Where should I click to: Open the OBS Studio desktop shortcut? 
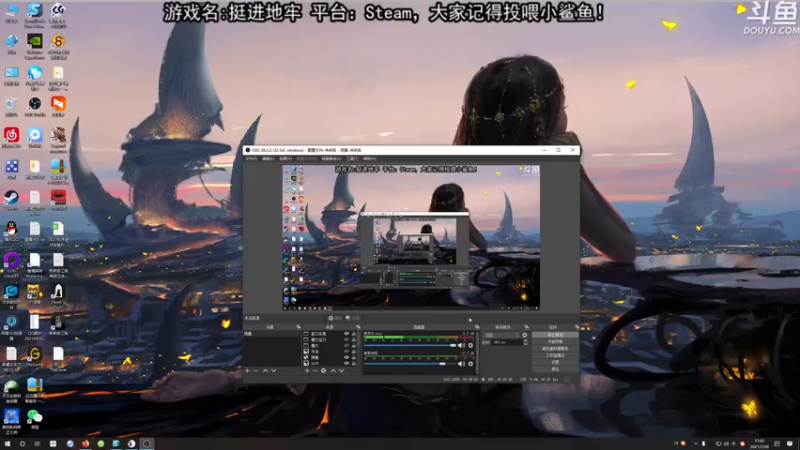pyautogui.click(x=35, y=107)
